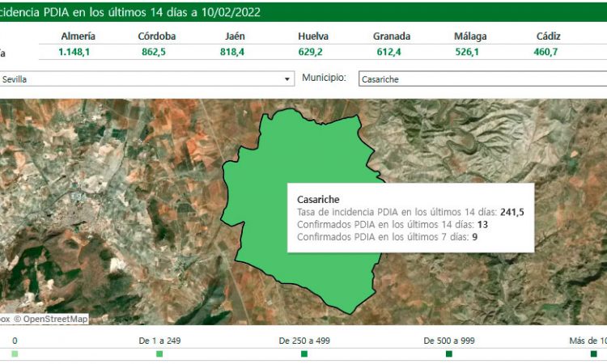Click the light green legend square for 0
The image size is (607, 364).
15,354
